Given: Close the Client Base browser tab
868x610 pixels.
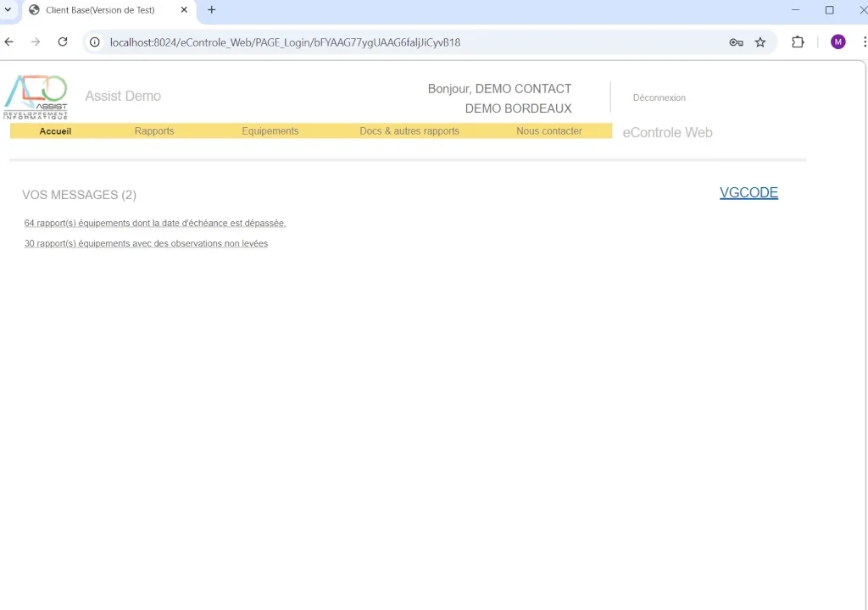Looking at the screenshot, I should (x=184, y=10).
